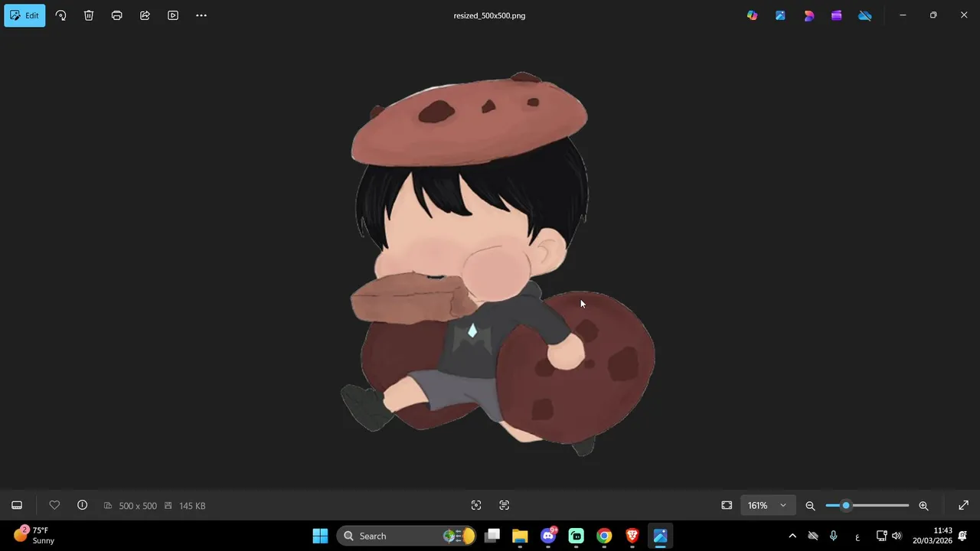This screenshot has height=551, width=980.
Task: Start slideshow from toolbar icon
Action: pyautogui.click(x=173, y=15)
